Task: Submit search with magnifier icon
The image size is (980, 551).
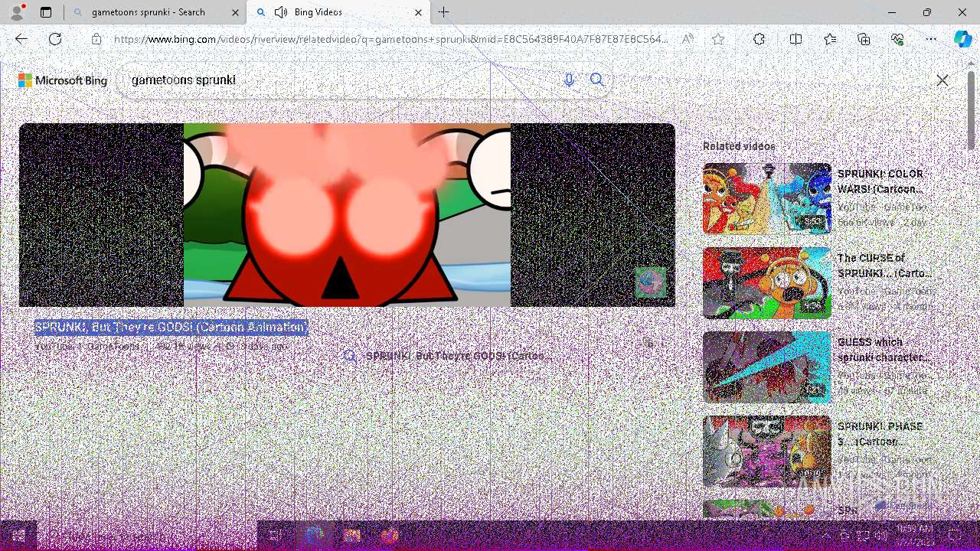Action: 597,80
